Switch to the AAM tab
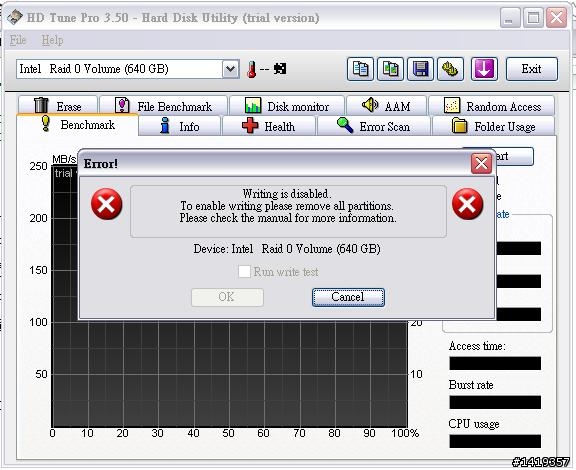 [x=386, y=106]
